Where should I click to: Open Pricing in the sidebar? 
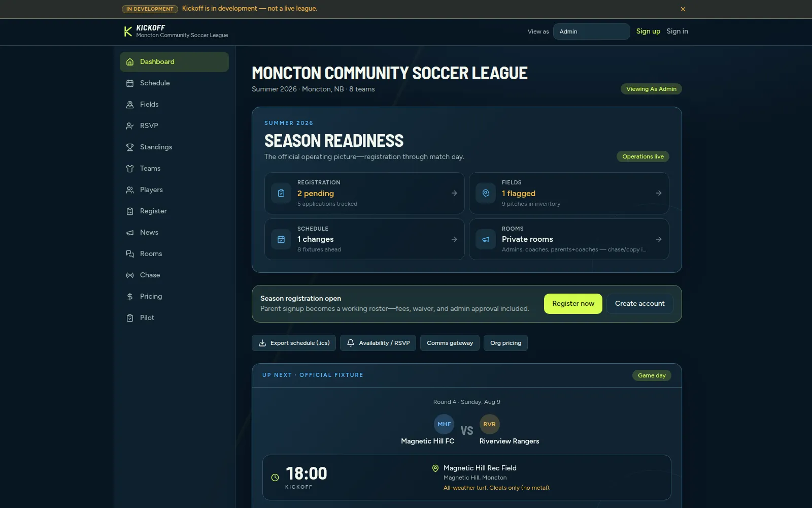pyautogui.click(x=174, y=297)
